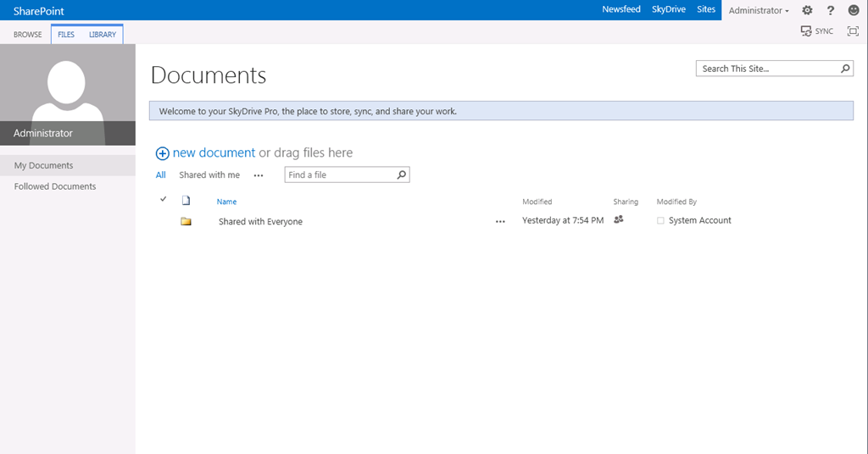Image resolution: width=868 pixels, height=454 pixels.
Task: Expand the Administrator account dropdown
Action: coord(759,10)
